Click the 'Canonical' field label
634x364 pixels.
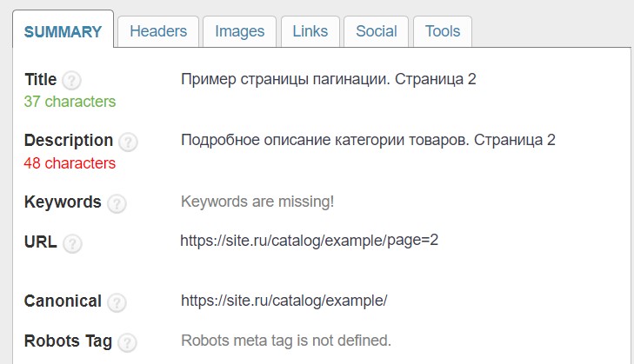(63, 301)
